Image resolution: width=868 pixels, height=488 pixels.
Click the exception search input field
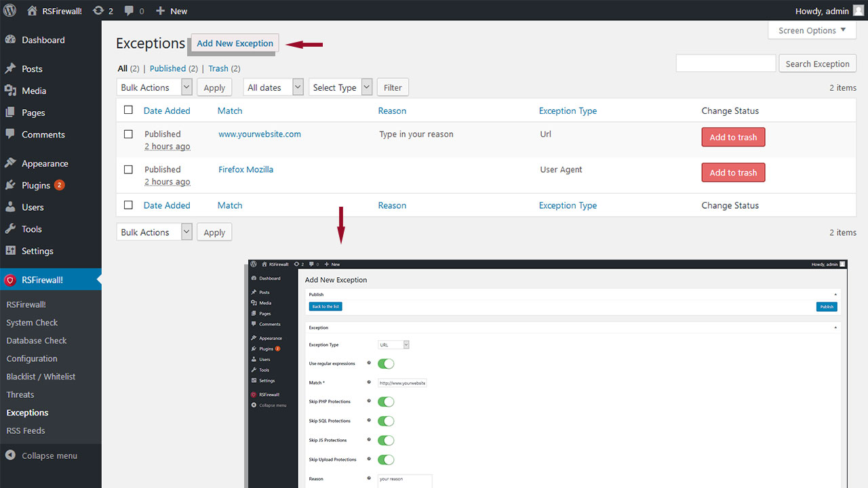tap(726, 64)
